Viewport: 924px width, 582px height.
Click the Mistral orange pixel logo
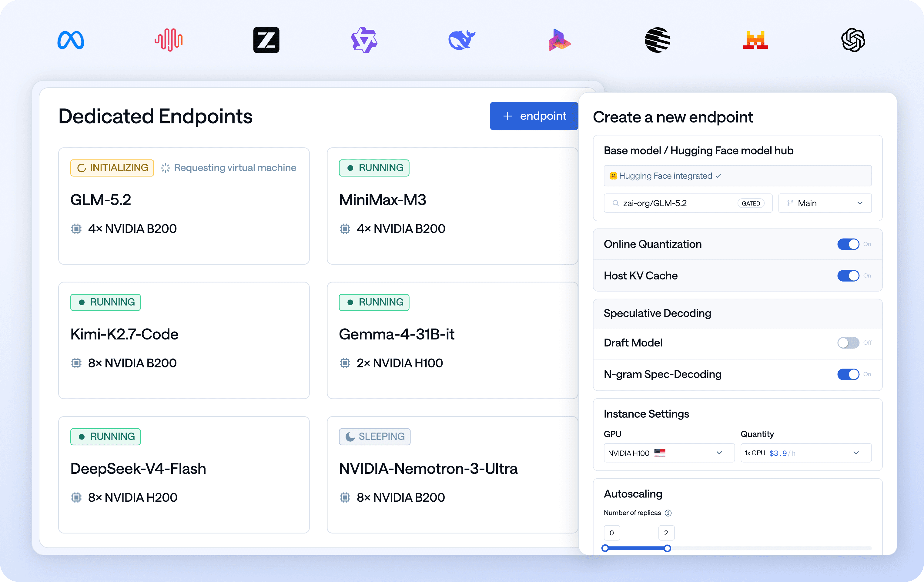point(755,40)
